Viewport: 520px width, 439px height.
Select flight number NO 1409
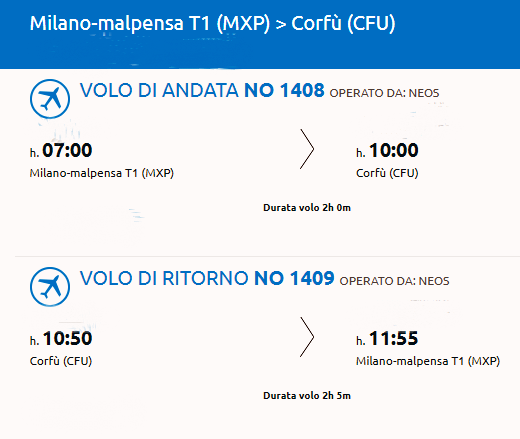click(x=294, y=278)
